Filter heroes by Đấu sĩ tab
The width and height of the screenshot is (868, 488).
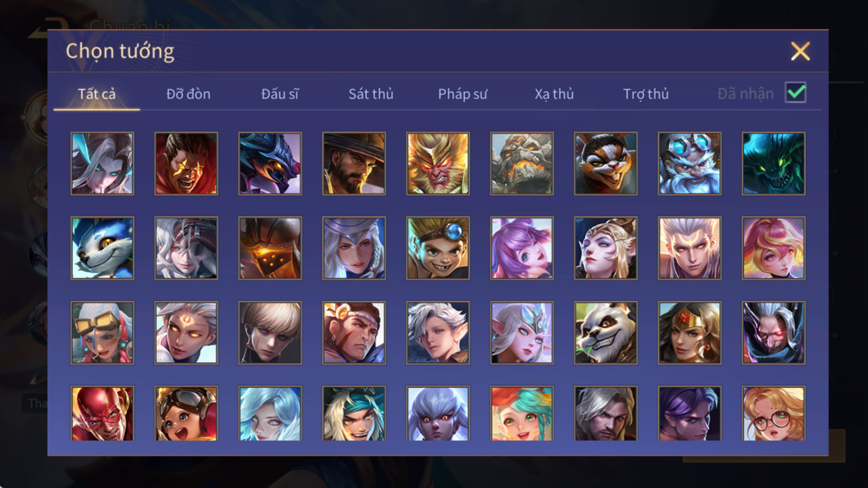click(279, 94)
